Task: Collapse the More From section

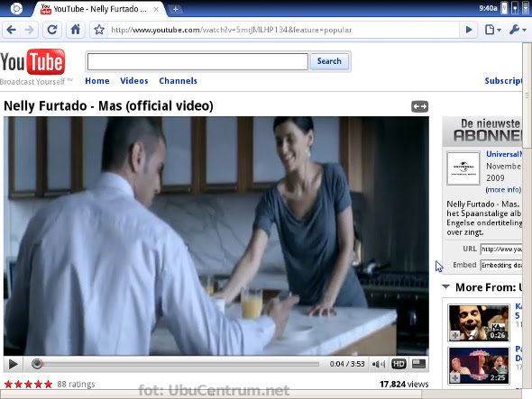Action: (445, 287)
